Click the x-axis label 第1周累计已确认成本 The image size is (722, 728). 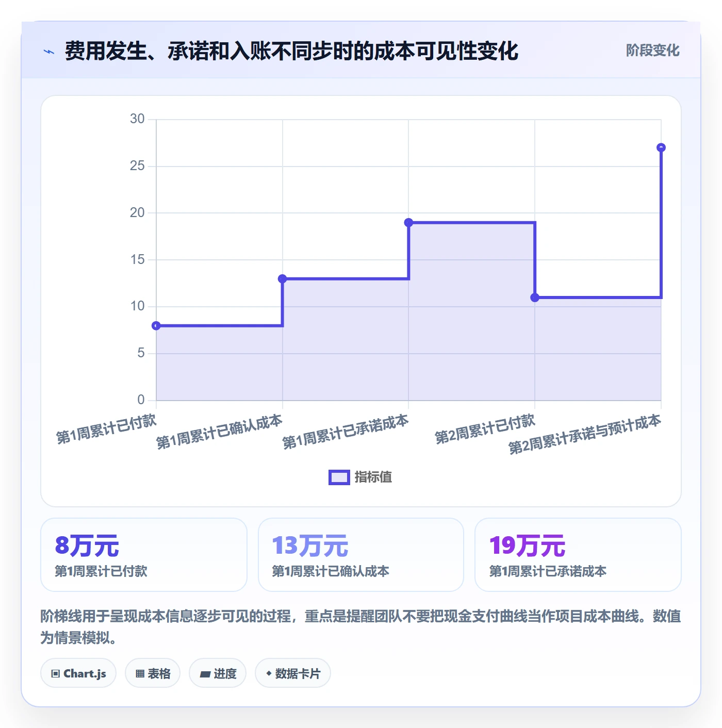click(220, 432)
